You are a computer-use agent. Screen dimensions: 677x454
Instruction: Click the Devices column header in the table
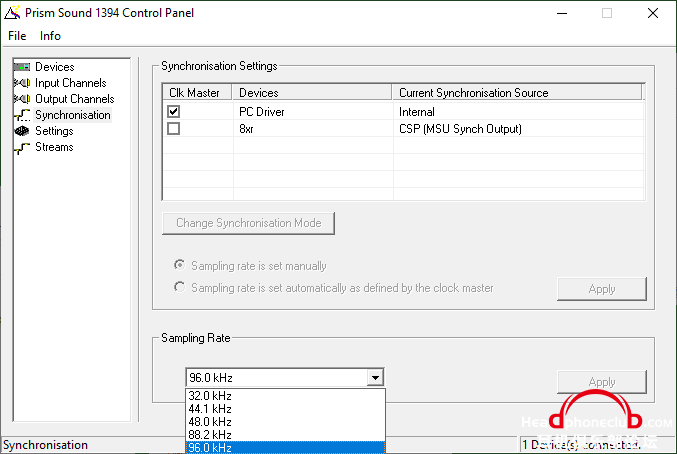pos(312,92)
